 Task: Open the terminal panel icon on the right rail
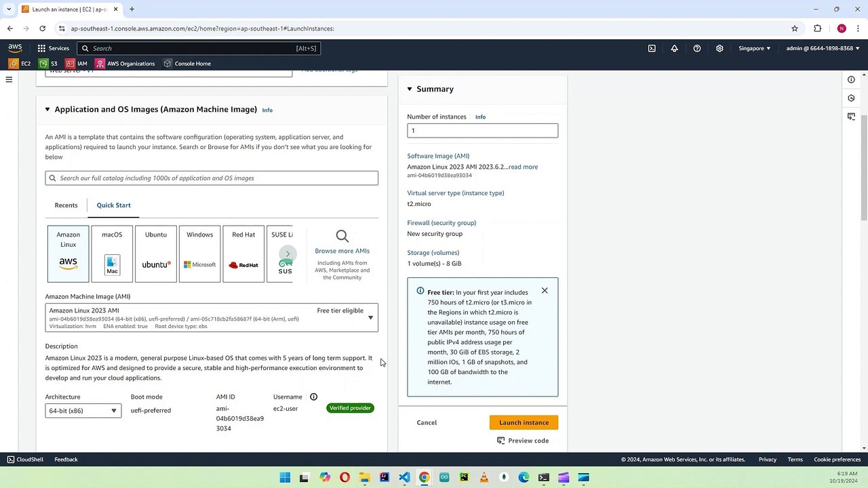coord(851,117)
